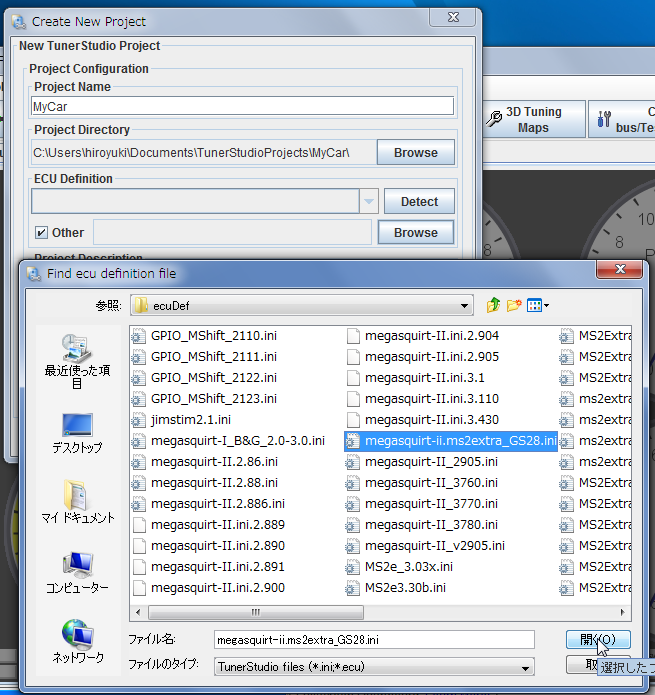Viewport: 655px width, 695px height.
Task: Select megasquirt-II.2.88.ini
Action: [x=214, y=483]
